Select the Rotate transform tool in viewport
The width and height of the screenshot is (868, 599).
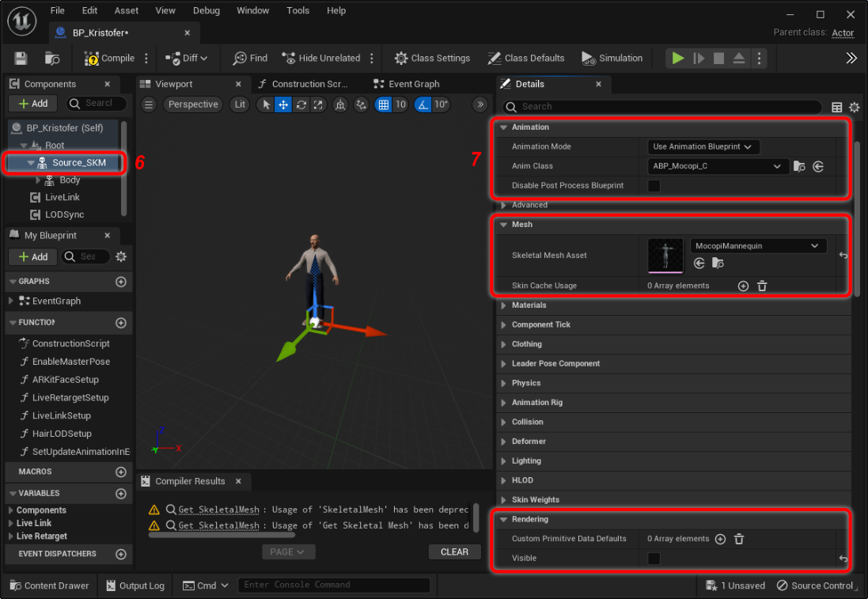point(301,104)
